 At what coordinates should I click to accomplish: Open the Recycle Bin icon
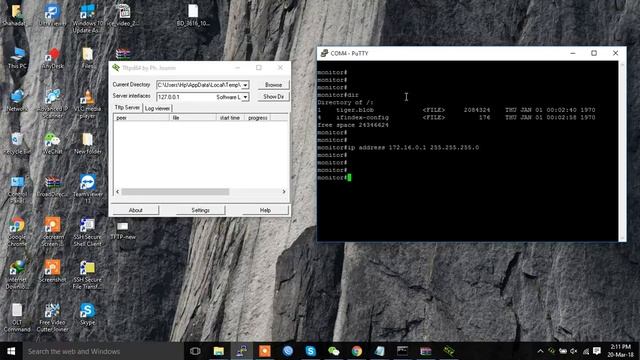click(x=17, y=143)
